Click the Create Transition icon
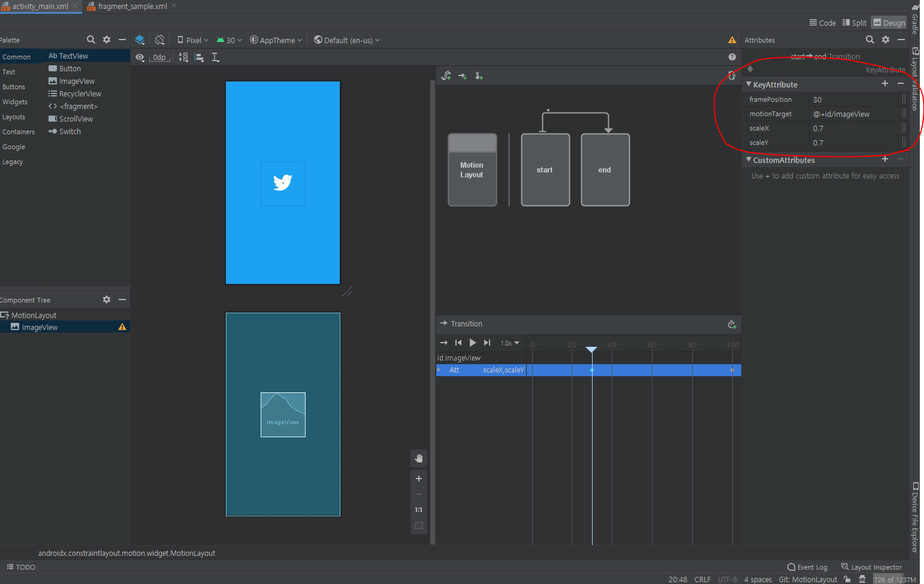The height and width of the screenshot is (584, 924). tap(463, 76)
